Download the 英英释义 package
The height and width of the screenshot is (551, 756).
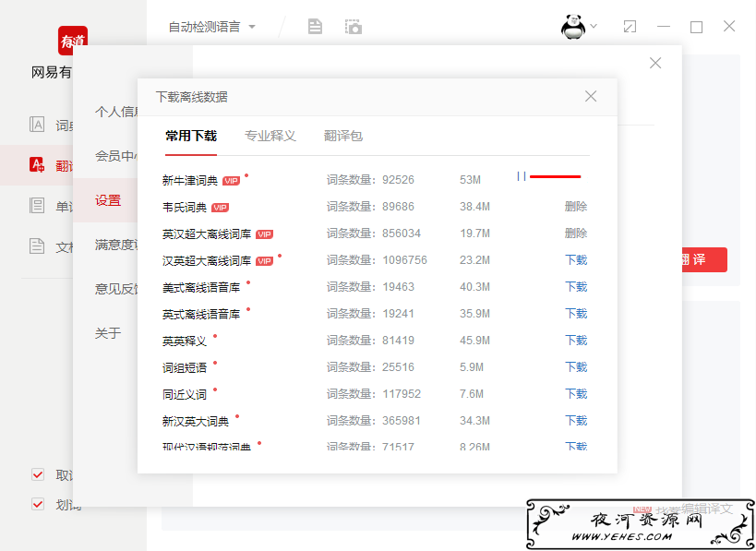576,341
